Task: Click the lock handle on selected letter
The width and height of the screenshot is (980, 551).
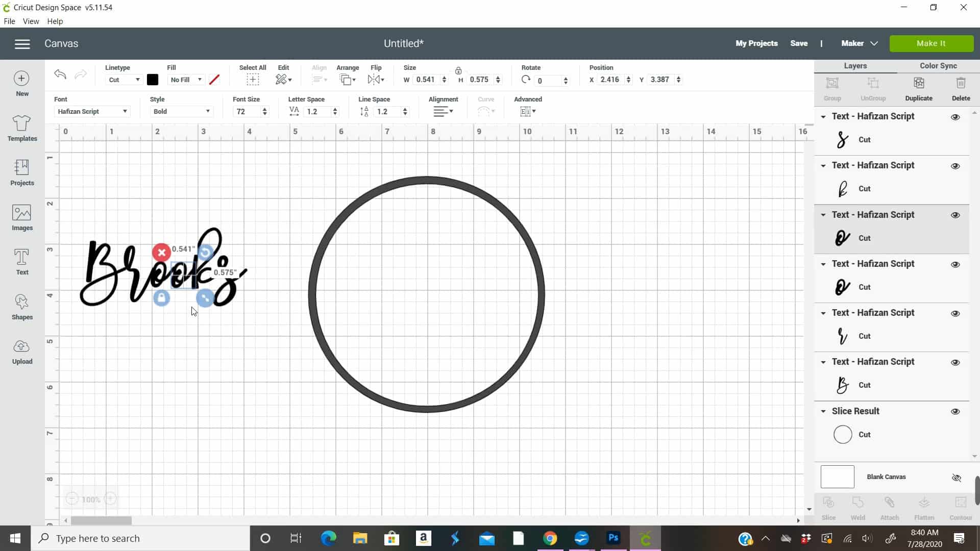Action: pos(161,298)
